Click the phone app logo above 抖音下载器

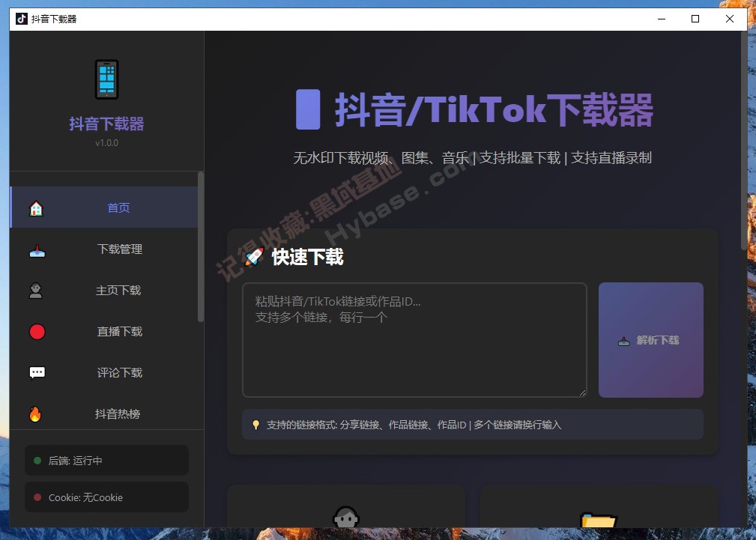pyautogui.click(x=106, y=79)
